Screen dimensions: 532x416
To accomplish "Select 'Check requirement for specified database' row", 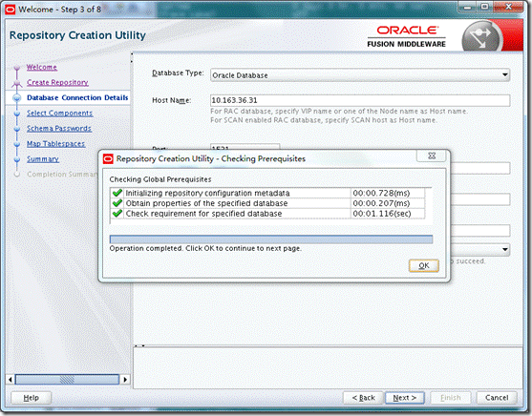I will (x=203, y=214).
